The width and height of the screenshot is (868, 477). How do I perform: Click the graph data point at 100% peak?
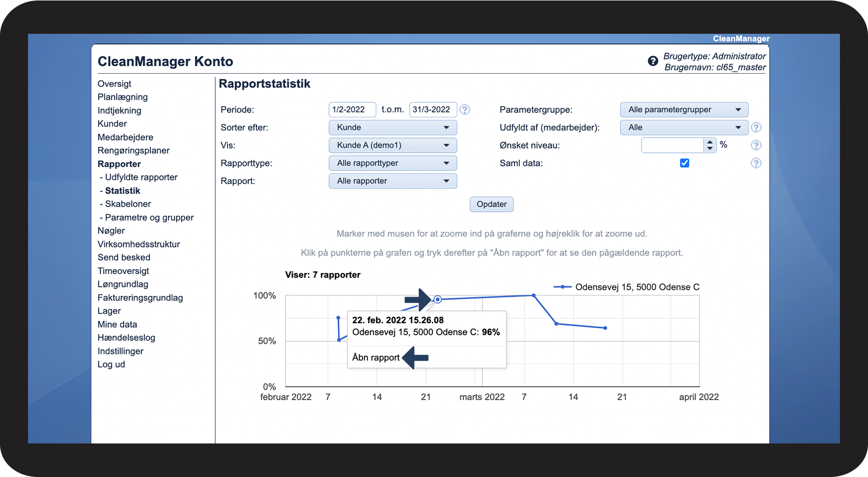click(534, 295)
